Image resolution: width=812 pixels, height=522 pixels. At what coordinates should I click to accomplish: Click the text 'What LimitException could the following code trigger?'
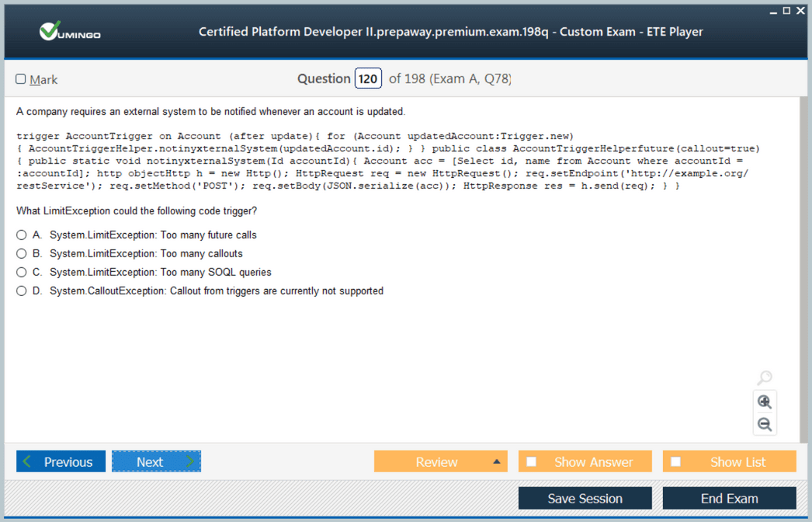pyautogui.click(x=137, y=211)
